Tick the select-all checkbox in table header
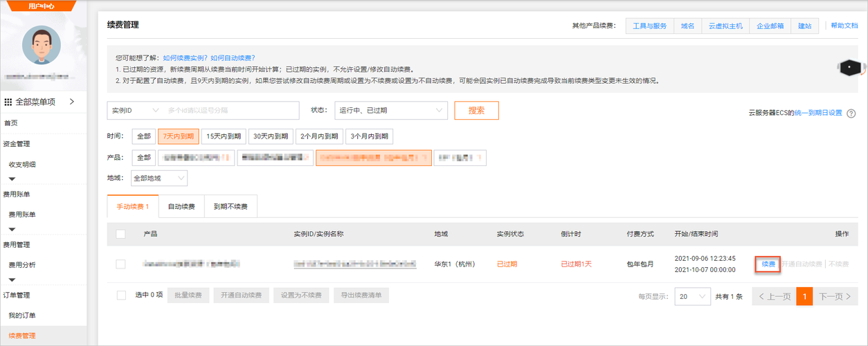The height and width of the screenshot is (346, 868). coord(120,234)
